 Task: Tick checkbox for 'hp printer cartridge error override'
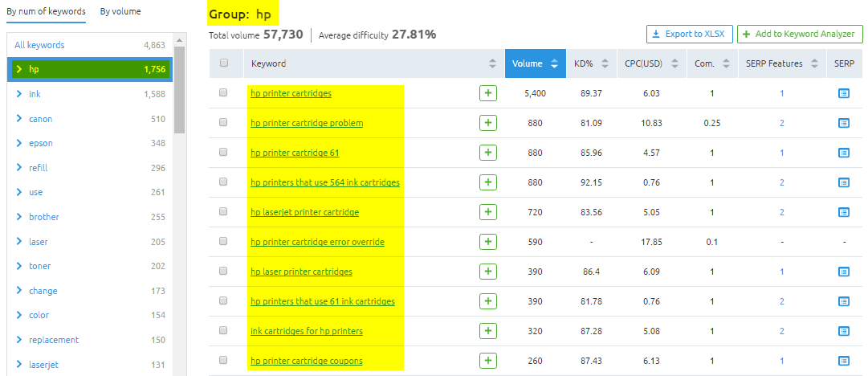(x=223, y=242)
